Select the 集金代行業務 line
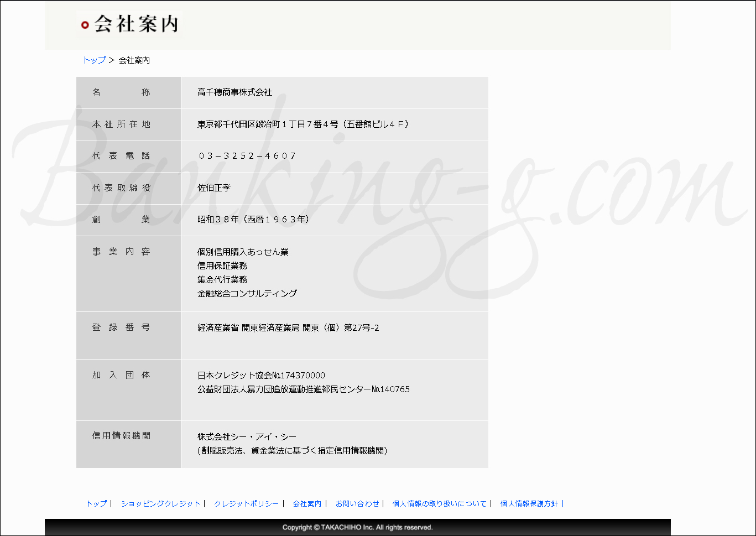 (222, 280)
